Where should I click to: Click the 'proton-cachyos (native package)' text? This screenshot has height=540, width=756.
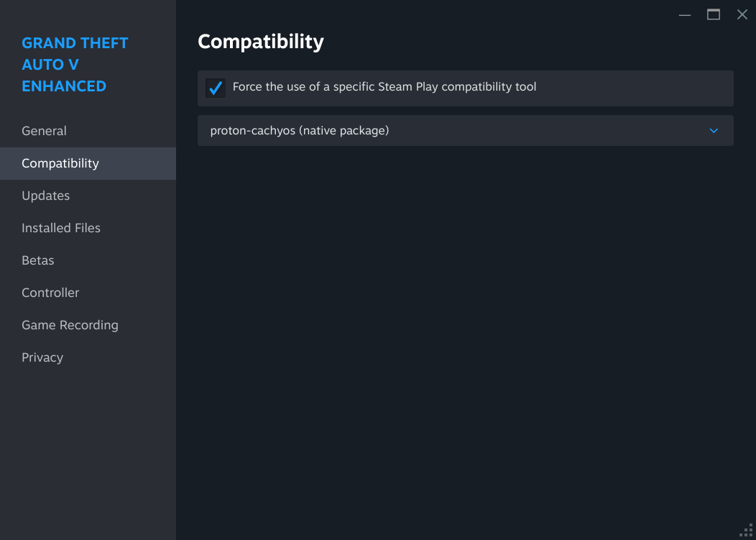[x=299, y=131]
